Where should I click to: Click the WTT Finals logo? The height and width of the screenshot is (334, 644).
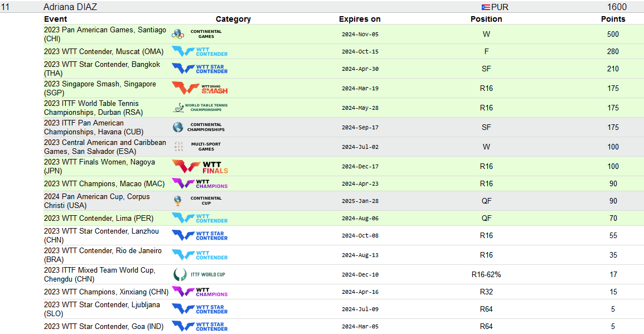200,166
